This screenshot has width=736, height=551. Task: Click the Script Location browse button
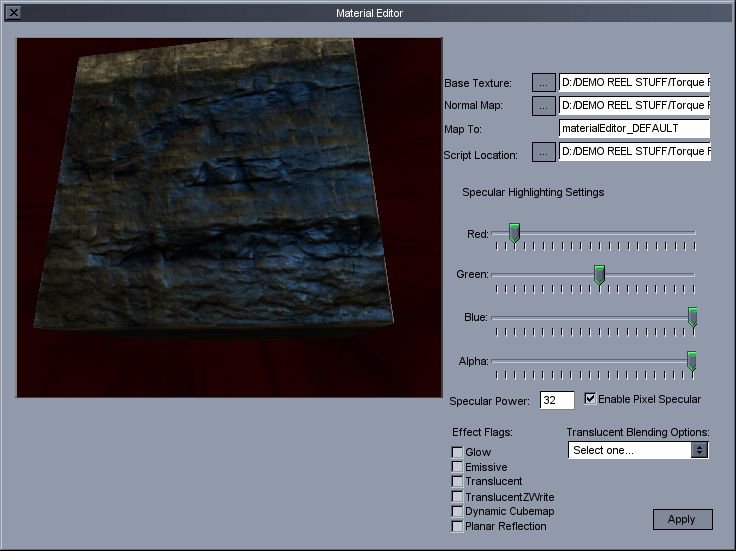pos(543,153)
